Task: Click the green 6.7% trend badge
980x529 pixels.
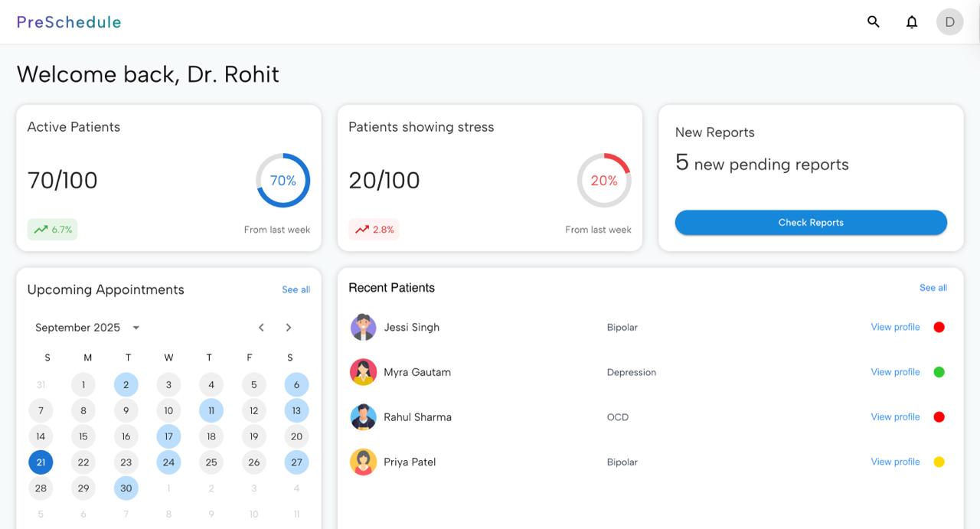Action: point(52,229)
